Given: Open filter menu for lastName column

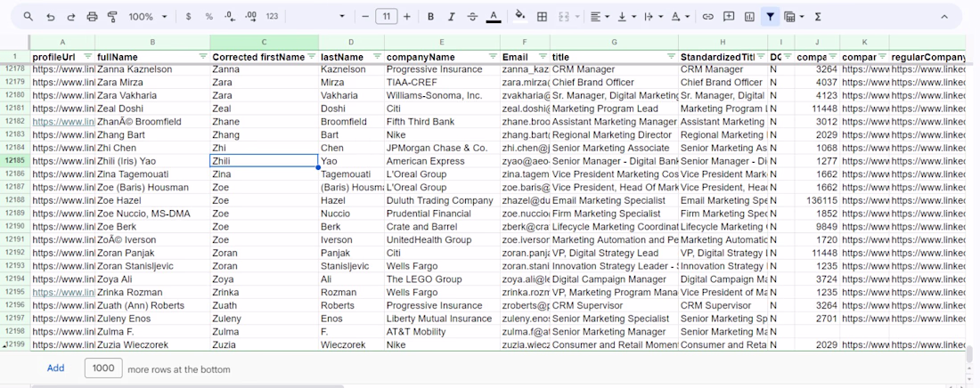Looking at the screenshot, I should (x=377, y=57).
